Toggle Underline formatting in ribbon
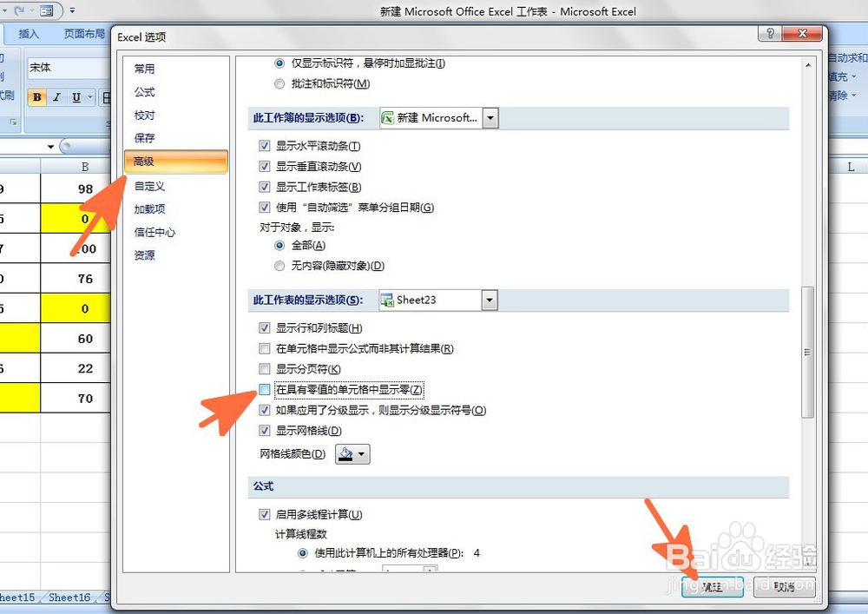The image size is (868, 614). [x=76, y=97]
